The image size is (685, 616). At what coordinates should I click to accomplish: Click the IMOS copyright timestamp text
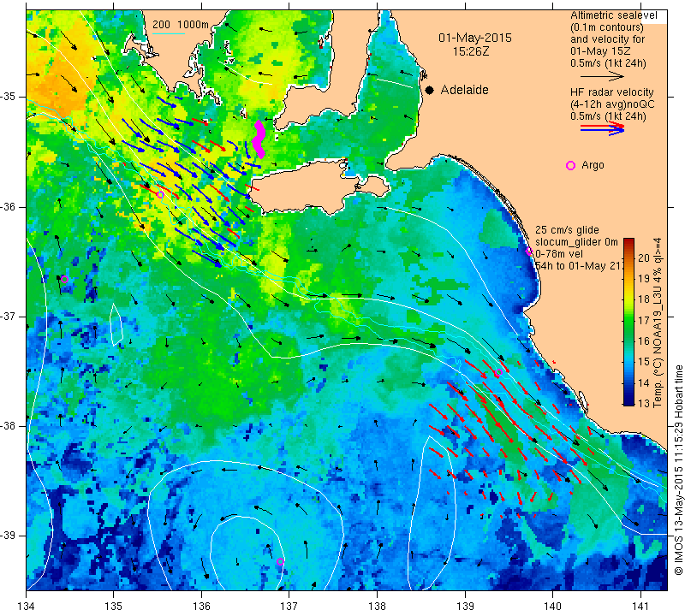678,470
